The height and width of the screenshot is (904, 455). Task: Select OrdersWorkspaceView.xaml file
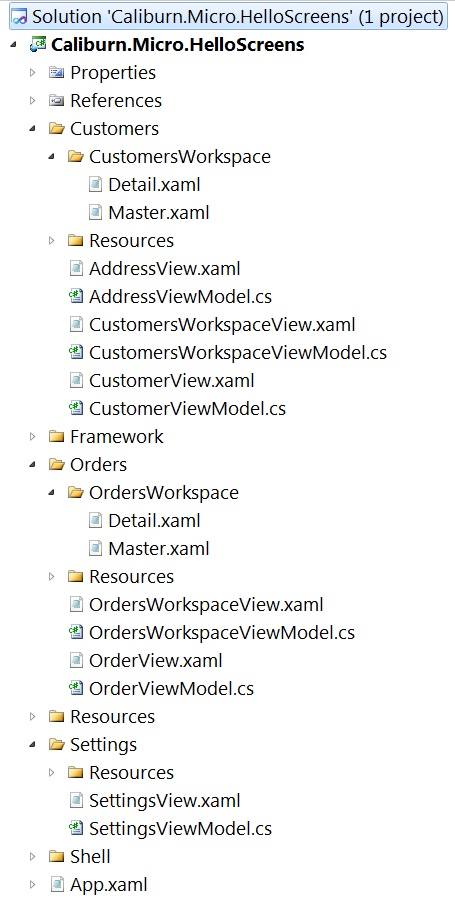pyautogui.click(x=206, y=604)
